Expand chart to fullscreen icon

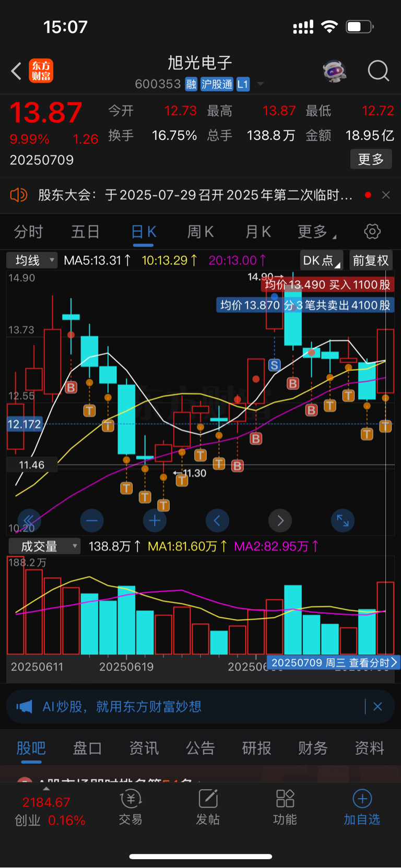tap(343, 520)
